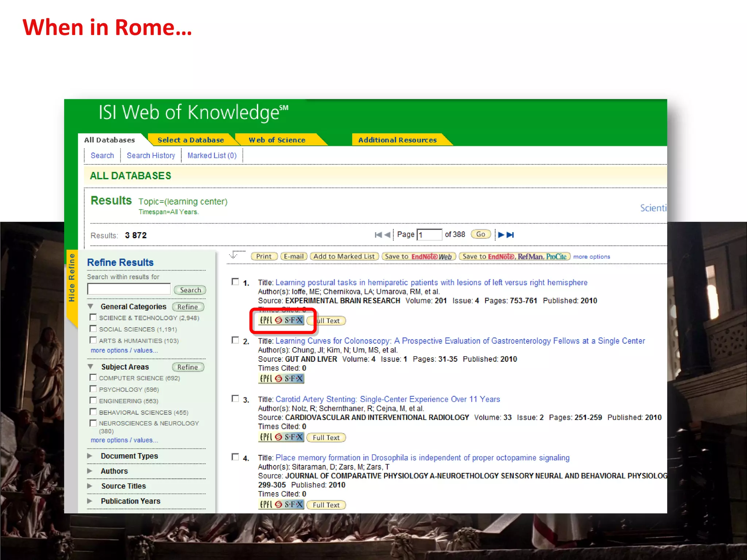Open Select a Database tab
Viewport: 747px width, 560px height.
(x=190, y=140)
